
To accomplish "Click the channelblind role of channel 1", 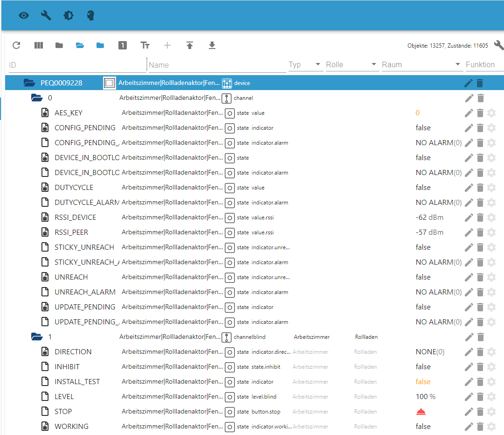I will (250, 337).
